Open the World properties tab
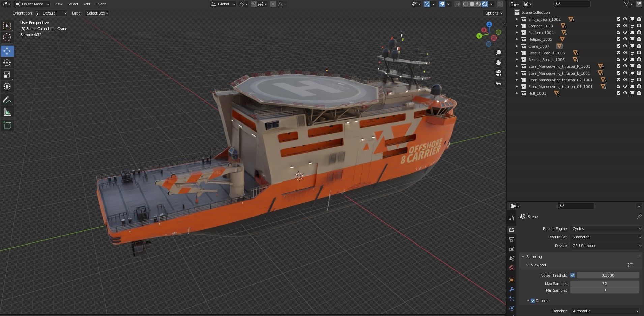Screen dimensions: 644x316 coord(512,268)
